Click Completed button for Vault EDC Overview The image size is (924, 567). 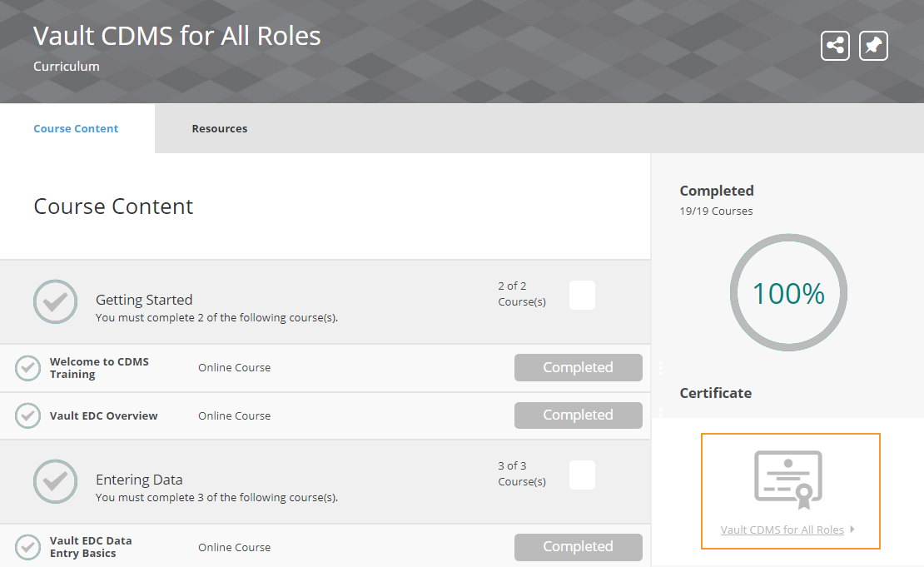(x=578, y=415)
